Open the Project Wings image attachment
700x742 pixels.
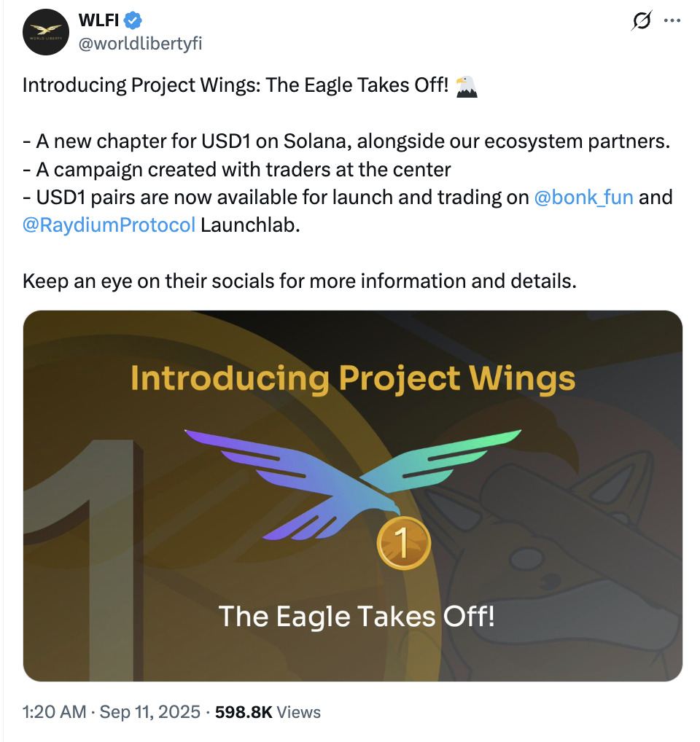click(353, 496)
